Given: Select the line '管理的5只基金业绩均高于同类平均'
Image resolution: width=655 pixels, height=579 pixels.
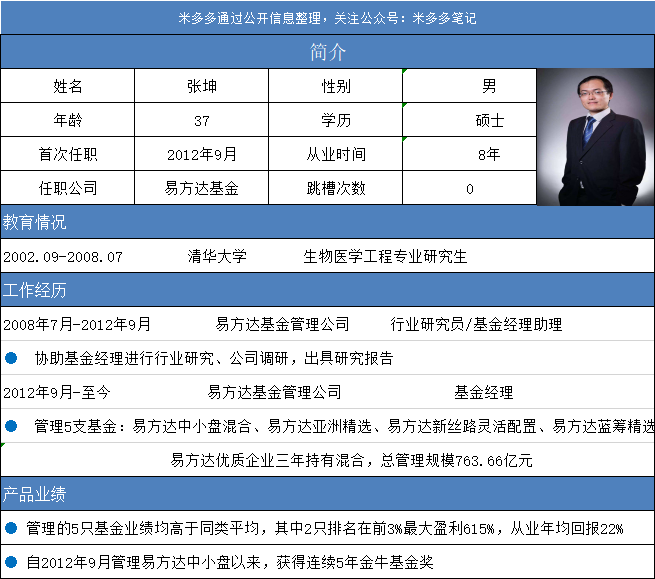Looking at the screenshot, I should click(x=142, y=528).
